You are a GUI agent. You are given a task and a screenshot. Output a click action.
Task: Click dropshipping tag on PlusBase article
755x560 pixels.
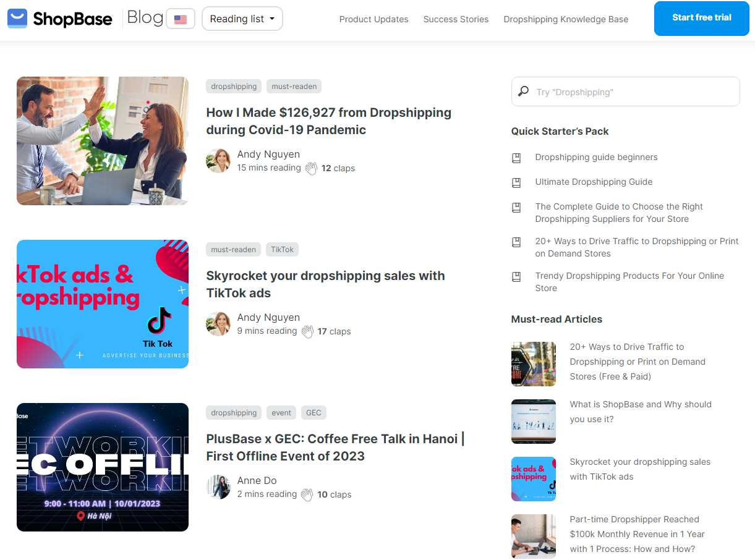click(x=234, y=413)
